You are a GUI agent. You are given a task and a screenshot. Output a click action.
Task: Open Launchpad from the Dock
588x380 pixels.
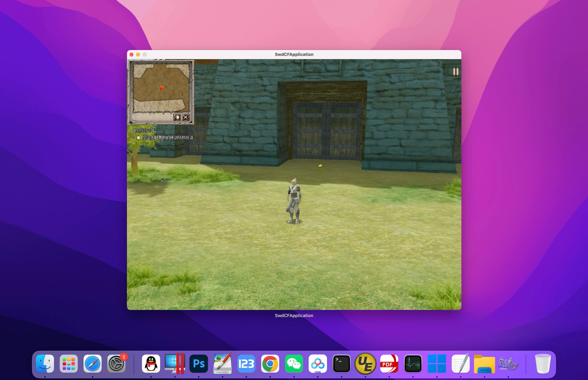point(69,363)
